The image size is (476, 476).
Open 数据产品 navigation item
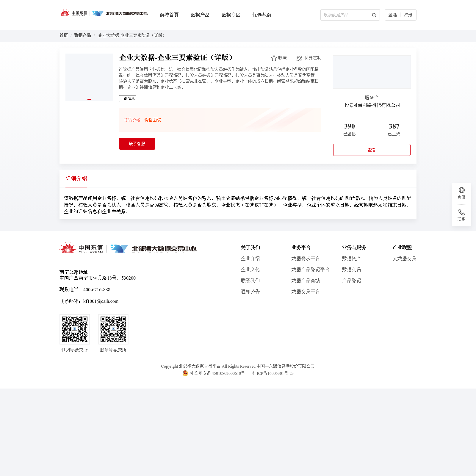point(200,15)
